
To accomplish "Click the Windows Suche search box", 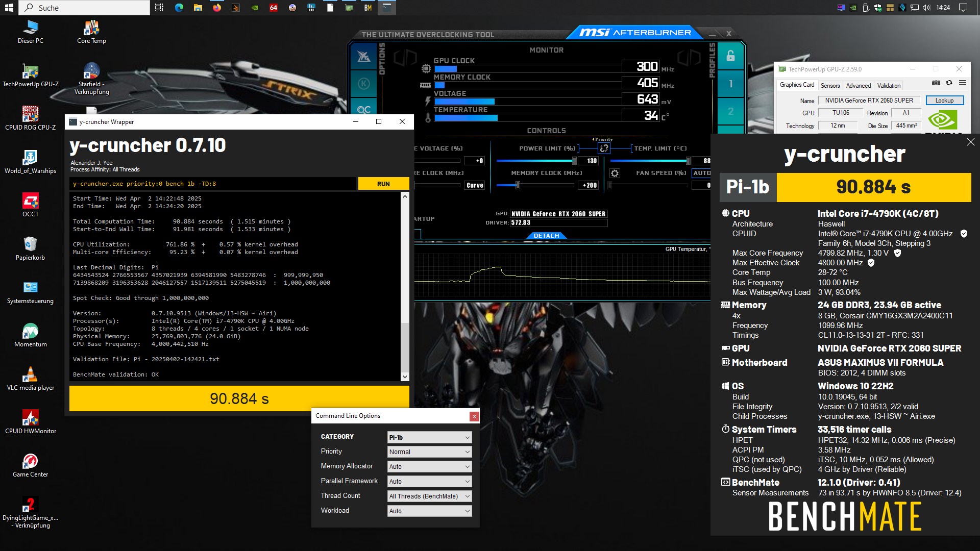I will [84, 8].
